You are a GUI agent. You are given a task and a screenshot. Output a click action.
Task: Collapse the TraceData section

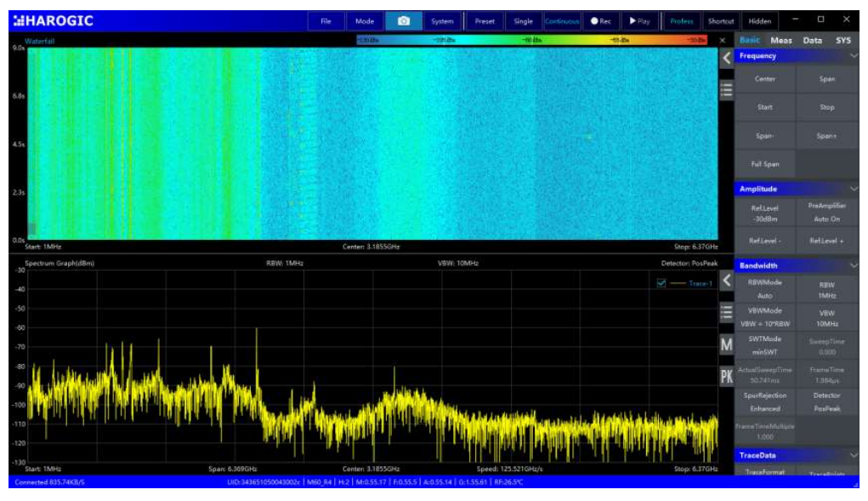[854, 455]
